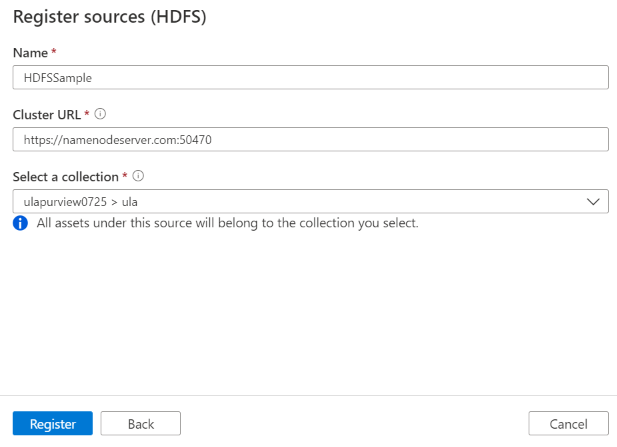The height and width of the screenshot is (447, 617).
Task: Open the 'ulapurview0725 > ula' collection combo box
Action: point(300,202)
